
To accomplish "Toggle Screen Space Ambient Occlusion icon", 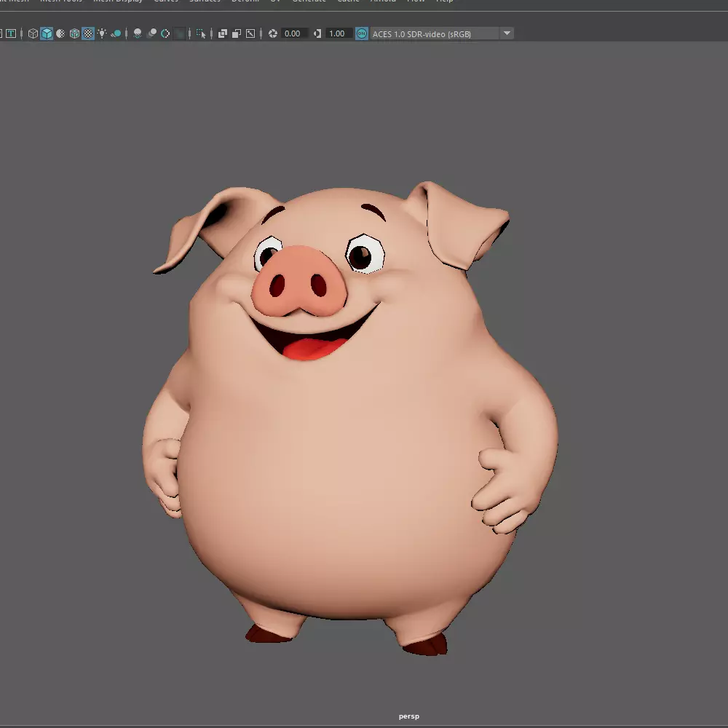I will 138,33.
